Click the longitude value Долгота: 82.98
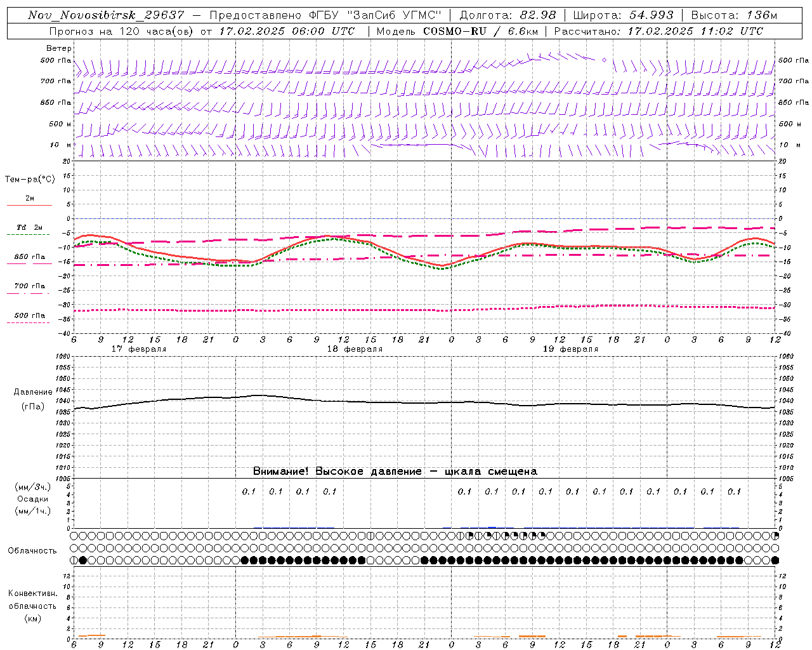This screenshot has width=812, height=650. [x=507, y=15]
